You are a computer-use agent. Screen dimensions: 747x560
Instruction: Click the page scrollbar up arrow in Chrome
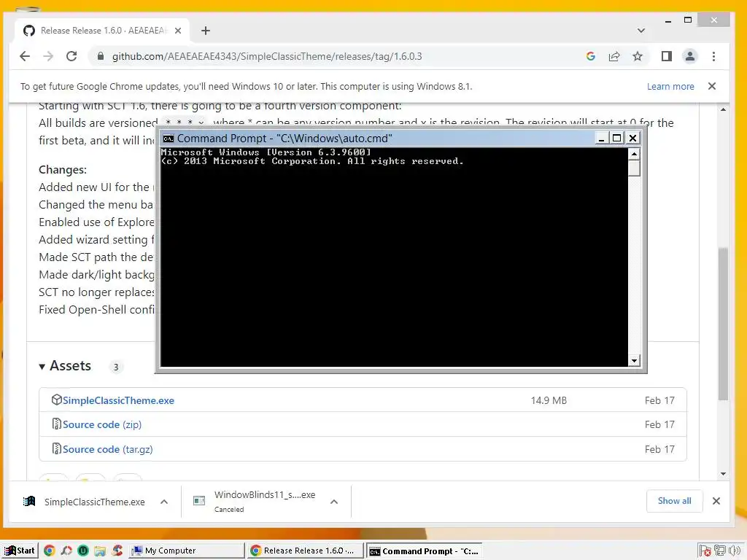point(723,109)
